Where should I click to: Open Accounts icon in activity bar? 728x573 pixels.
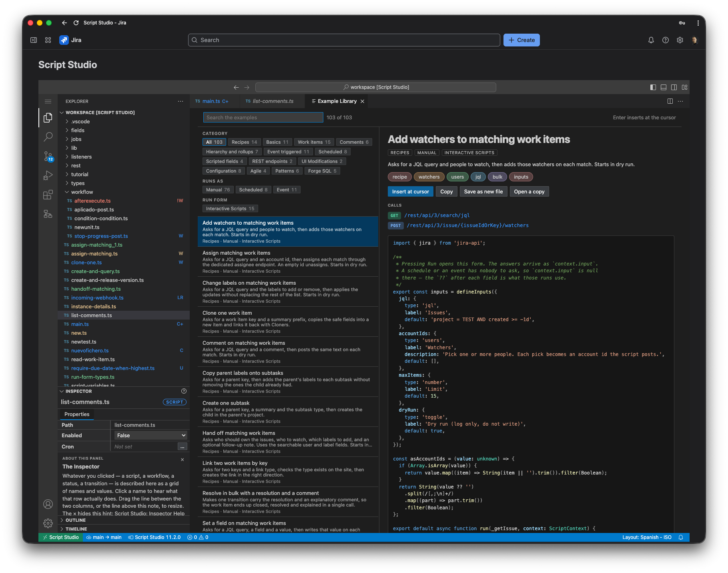[x=48, y=504]
